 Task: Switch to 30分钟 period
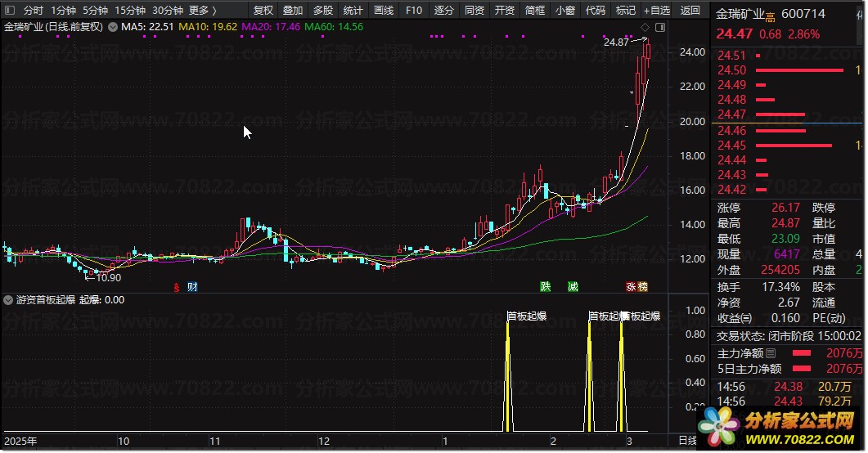[167, 11]
